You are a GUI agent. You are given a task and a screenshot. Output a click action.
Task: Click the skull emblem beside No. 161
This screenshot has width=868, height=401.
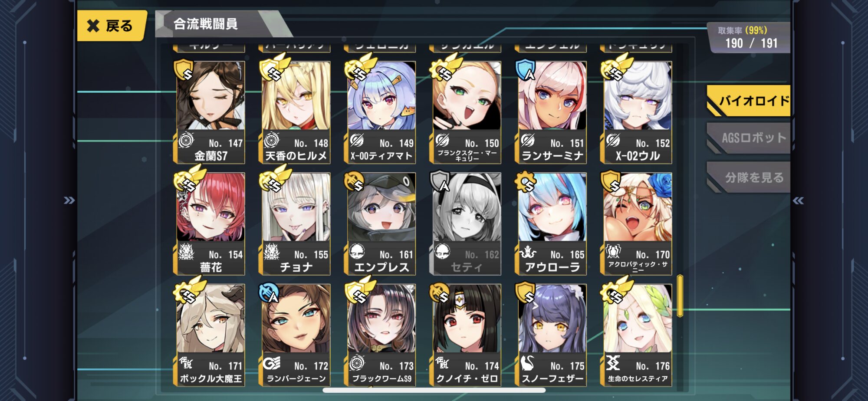[357, 252]
